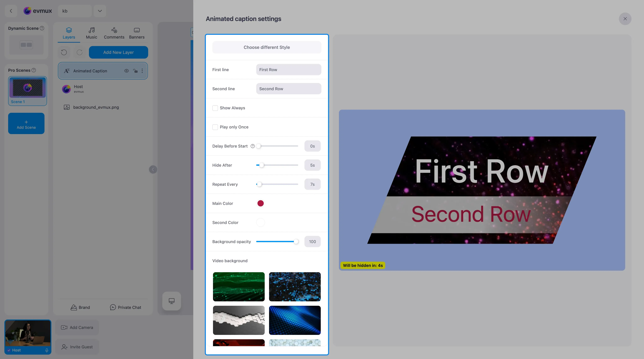
Task: Click the evmux logo
Action: point(37,11)
